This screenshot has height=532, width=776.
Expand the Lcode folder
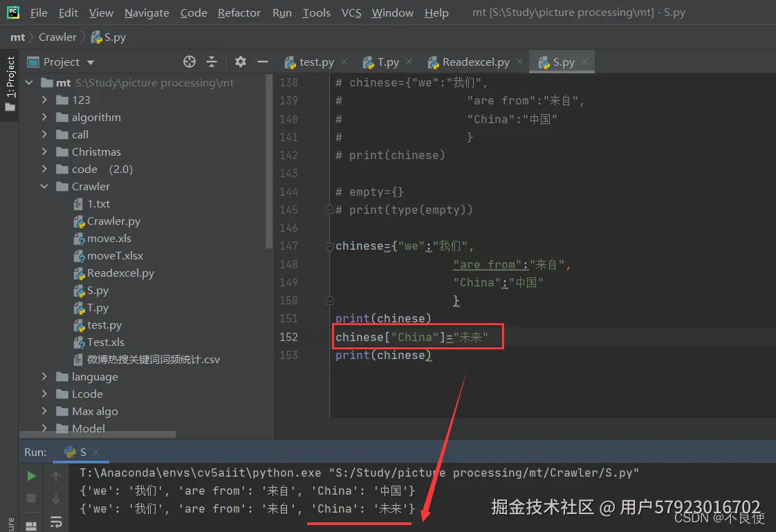coord(44,394)
